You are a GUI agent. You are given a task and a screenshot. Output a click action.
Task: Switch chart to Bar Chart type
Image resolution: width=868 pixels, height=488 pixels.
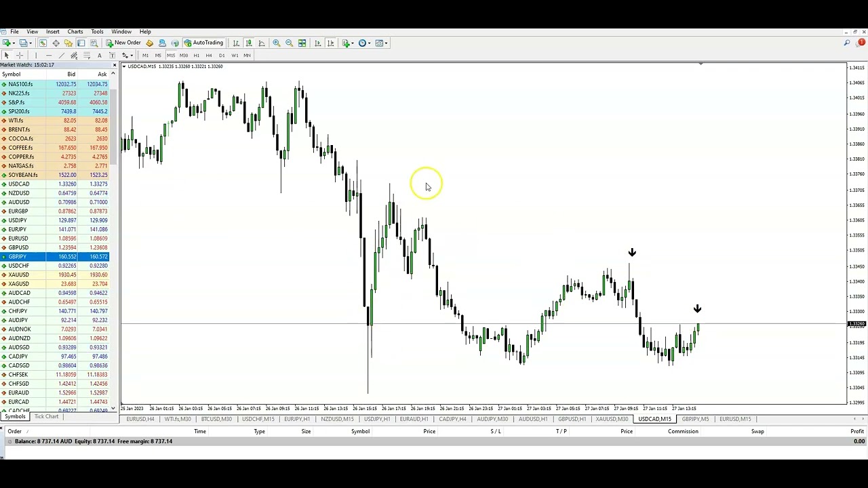coord(236,43)
